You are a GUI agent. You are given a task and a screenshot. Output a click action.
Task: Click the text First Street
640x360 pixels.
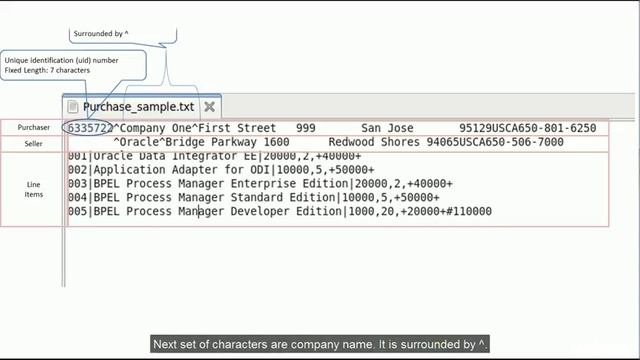237,128
